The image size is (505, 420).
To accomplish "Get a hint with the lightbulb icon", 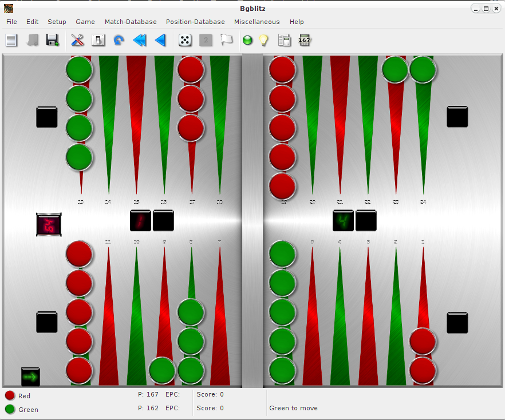I will (263, 40).
